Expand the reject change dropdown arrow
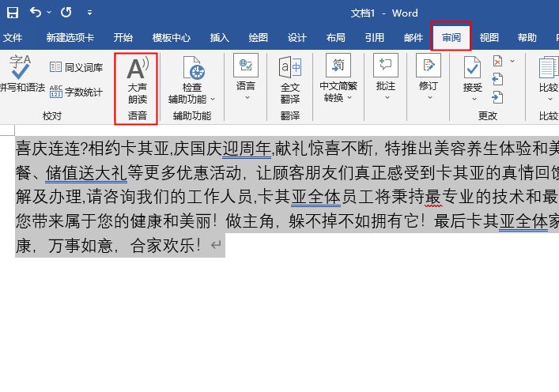559x392 pixels. point(512,61)
